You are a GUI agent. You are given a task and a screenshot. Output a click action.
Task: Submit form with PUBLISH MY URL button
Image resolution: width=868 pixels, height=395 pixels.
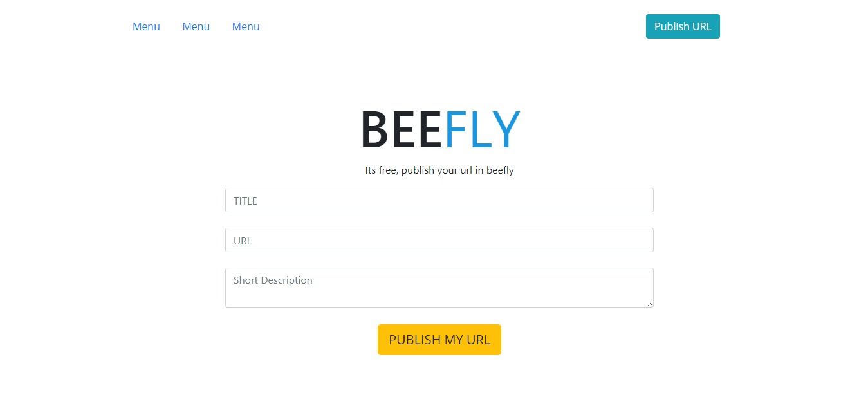[x=439, y=340]
